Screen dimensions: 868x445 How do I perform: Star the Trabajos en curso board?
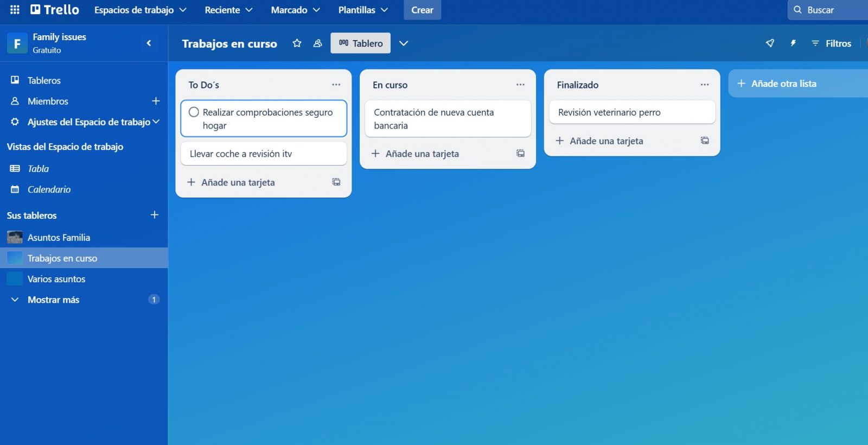tap(297, 43)
